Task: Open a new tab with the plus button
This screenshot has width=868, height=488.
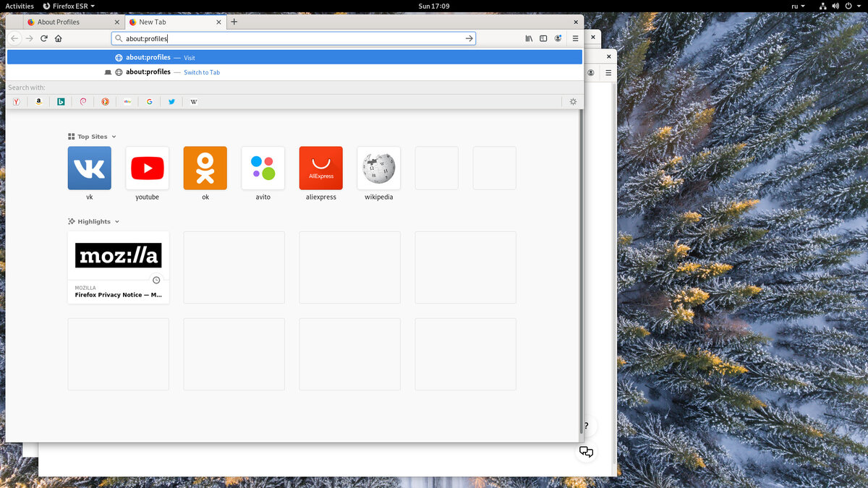Action: pos(233,22)
